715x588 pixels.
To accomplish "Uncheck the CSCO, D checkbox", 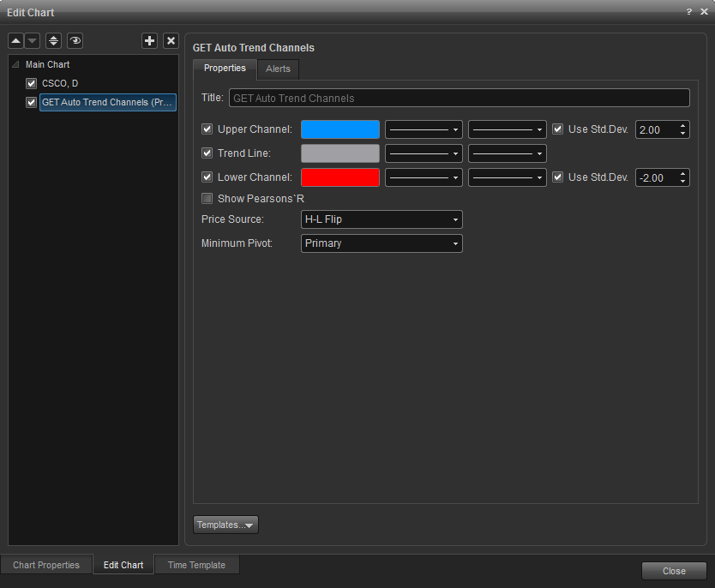I will pyautogui.click(x=31, y=83).
